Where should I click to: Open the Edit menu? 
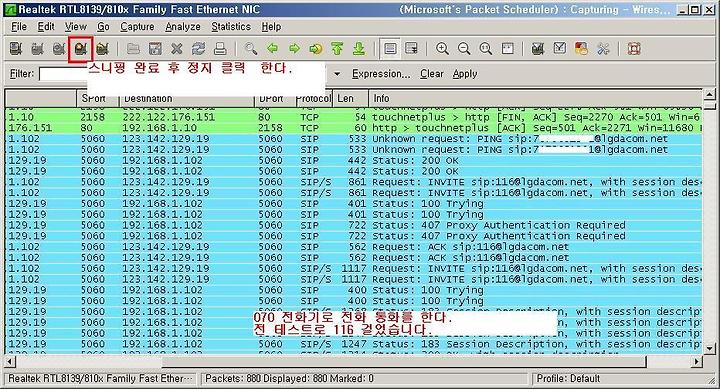pyautogui.click(x=46, y=27)
